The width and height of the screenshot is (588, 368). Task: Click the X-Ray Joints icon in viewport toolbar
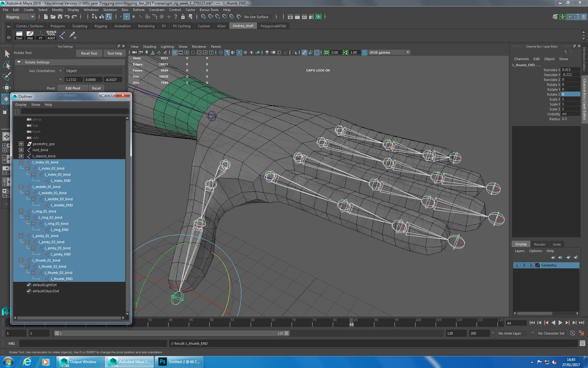click(x=274, y=52)
